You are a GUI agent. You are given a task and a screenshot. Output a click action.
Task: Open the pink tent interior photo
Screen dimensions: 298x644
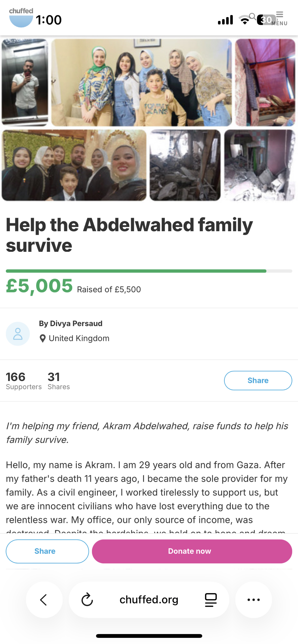tap(265, 82)
